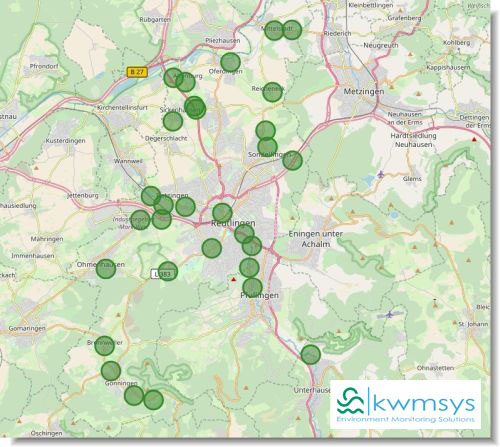The width and height of the screenshot is (500, 447).
Task: Select the green marker covering Oferdingen
Action: [x=230, y=62]
